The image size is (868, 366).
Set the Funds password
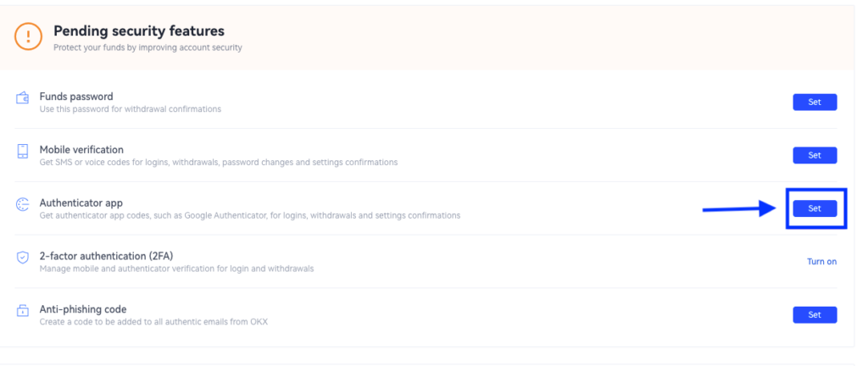(815, 103)
